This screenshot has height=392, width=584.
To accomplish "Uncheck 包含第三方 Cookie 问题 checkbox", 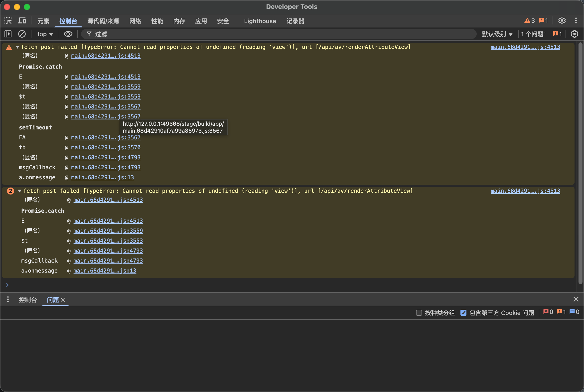I will [x=463, y=312].
